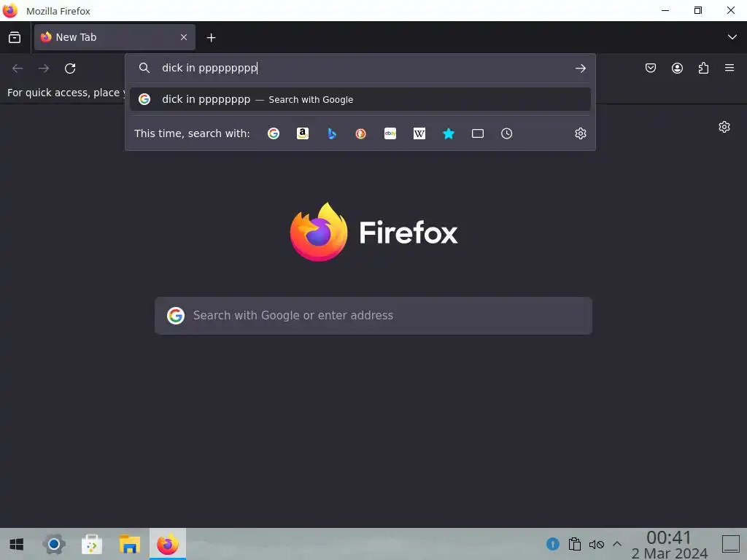
Task: Search this time with Wikipedia
Action: [419, 134]
